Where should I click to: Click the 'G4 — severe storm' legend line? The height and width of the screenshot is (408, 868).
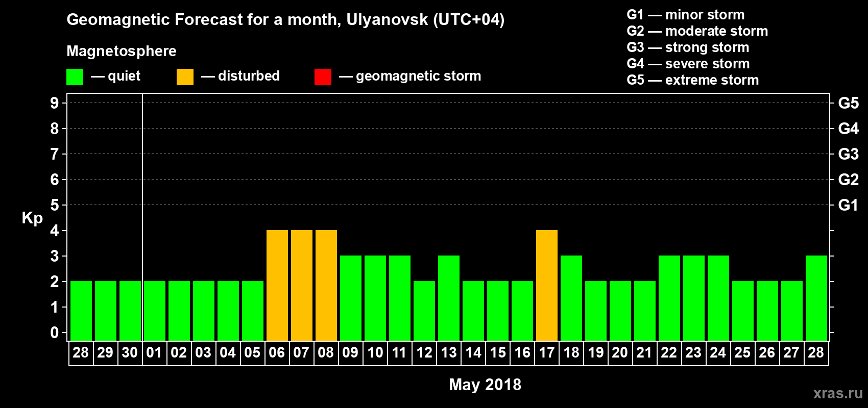(688, 64)
